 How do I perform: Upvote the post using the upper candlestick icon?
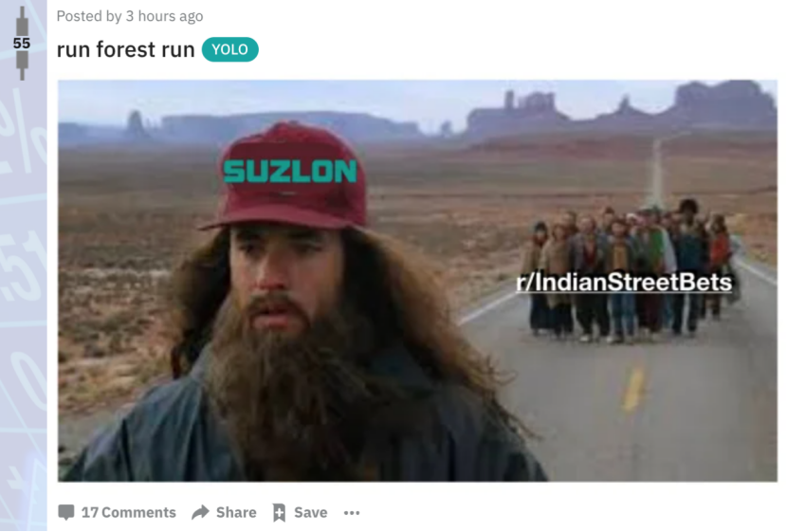[x=22, y=21]
